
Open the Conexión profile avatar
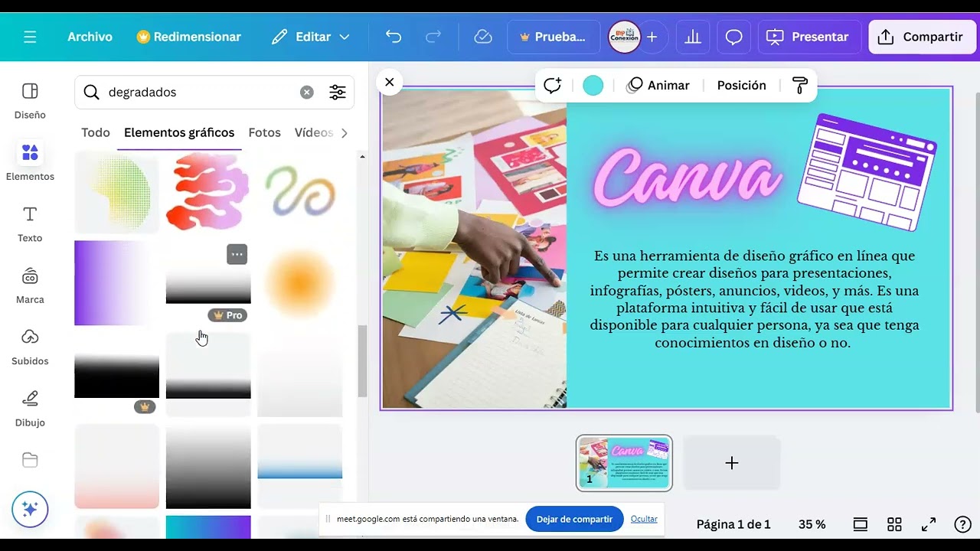click(x=624, y=37)
